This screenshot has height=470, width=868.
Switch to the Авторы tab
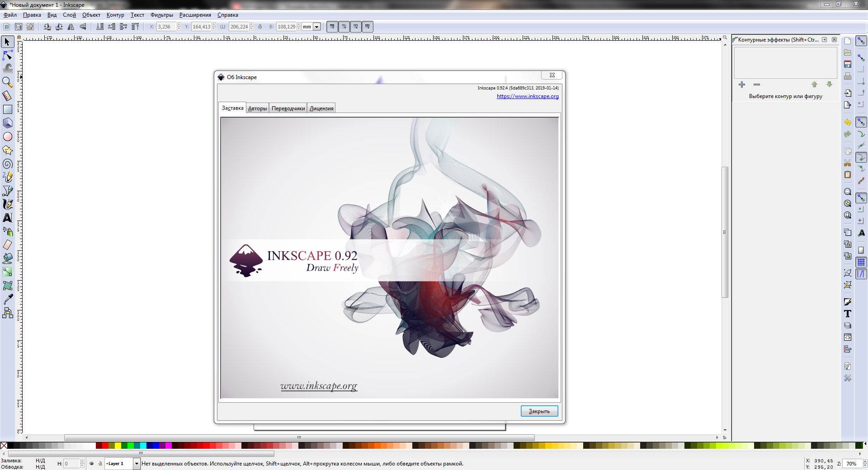[257, 108]
